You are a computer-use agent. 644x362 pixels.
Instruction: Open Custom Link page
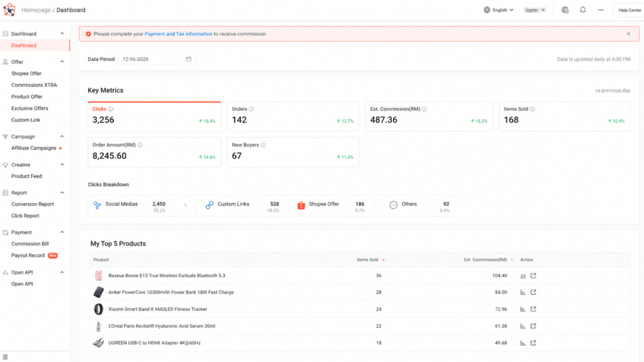(x=25, y=120)
